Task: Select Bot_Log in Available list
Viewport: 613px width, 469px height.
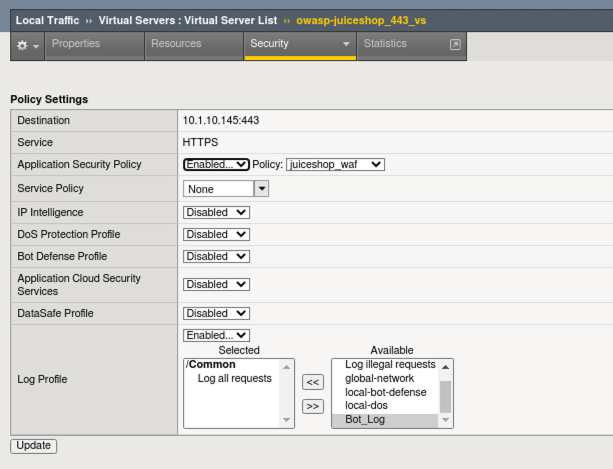Action: point(385,420)
